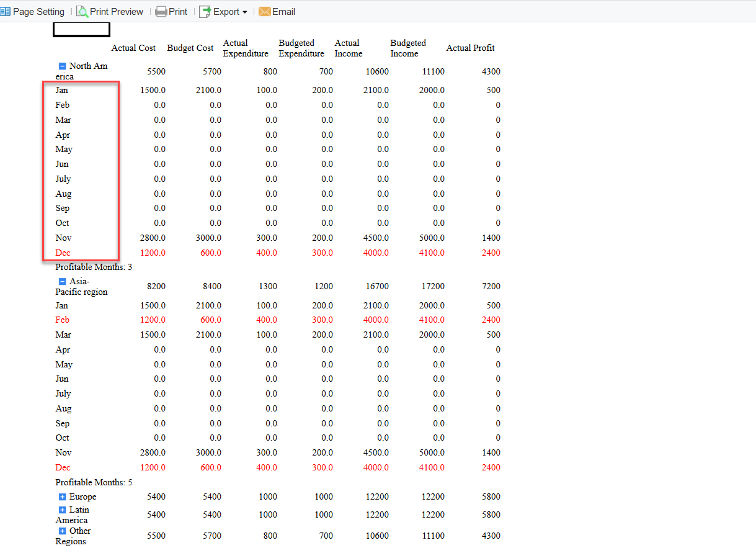Expand the Latin America region

click(x=62, y=510)
